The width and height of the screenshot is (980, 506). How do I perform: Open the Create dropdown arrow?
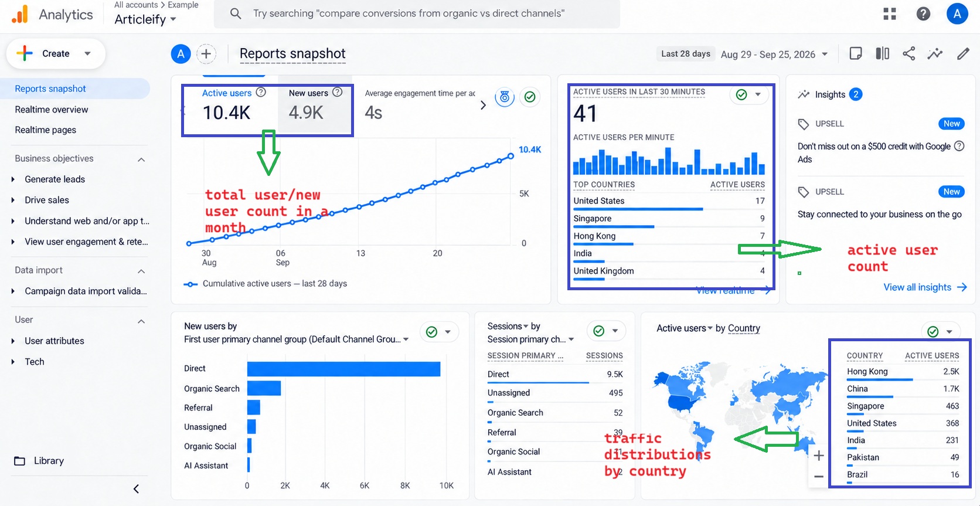point(87,54)
